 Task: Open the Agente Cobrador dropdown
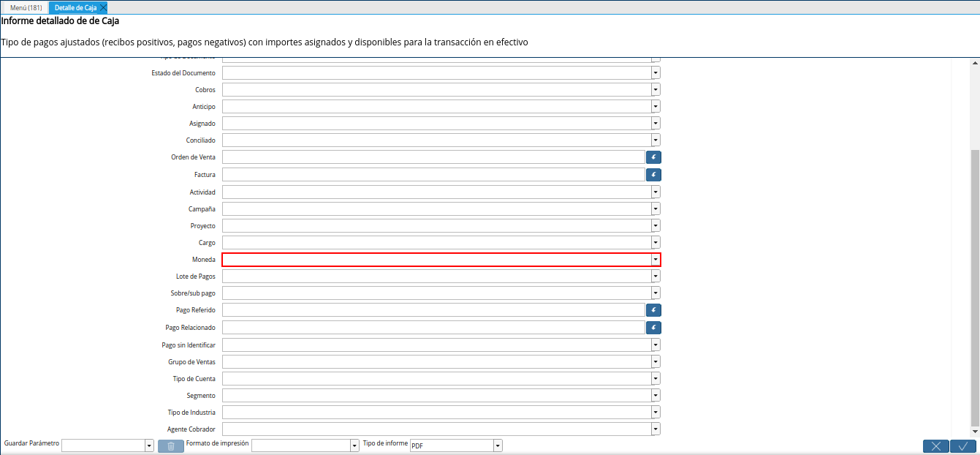click(655, 429)
